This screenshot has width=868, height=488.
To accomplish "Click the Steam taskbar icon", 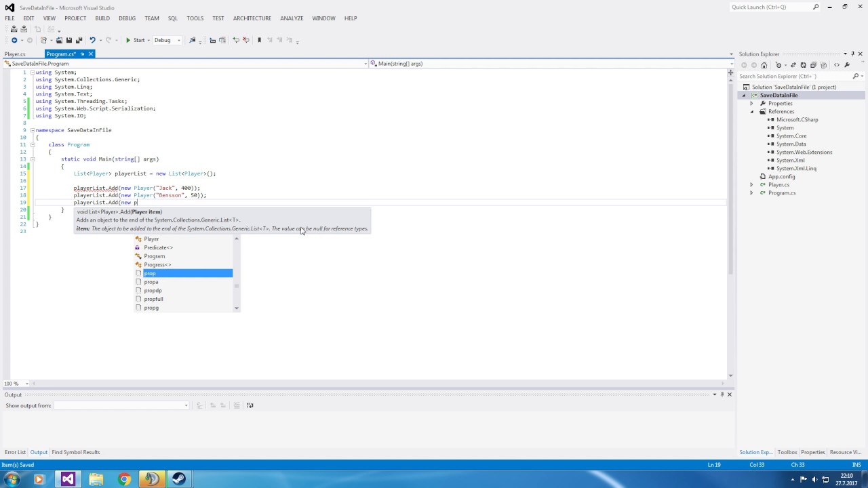I will coord(179,479).
